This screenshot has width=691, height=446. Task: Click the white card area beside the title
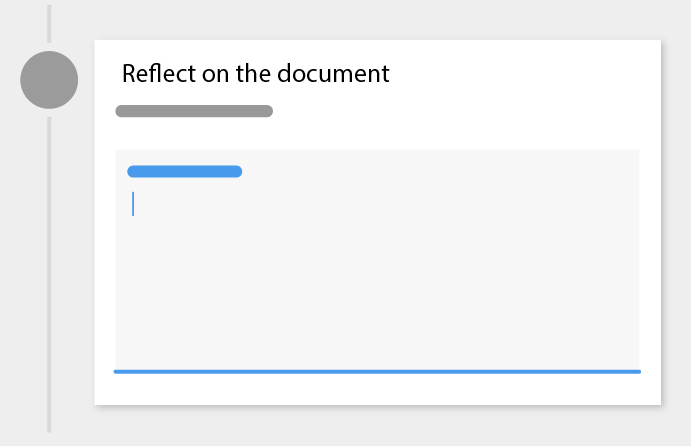coord(520,74)
